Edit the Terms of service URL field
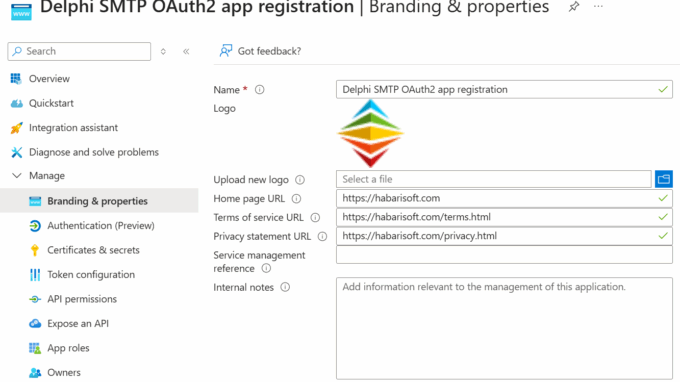Screen dimensions: 680x382 tap(504, 217)
